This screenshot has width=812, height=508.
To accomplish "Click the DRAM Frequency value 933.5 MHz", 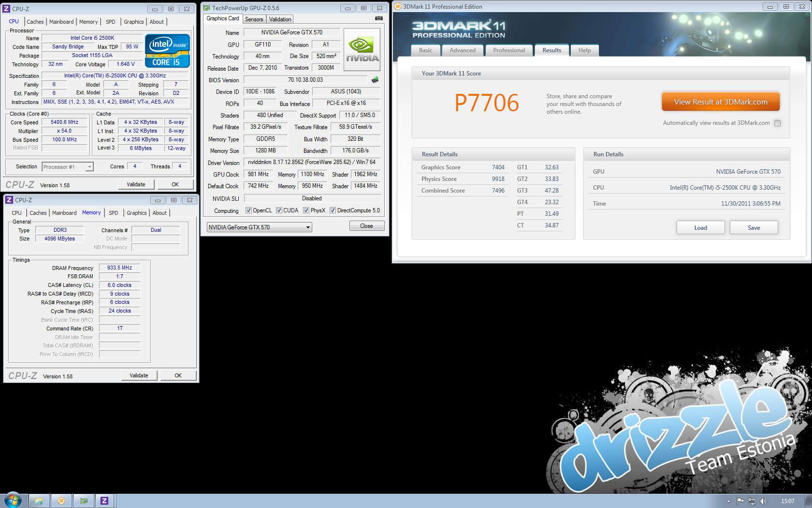I will click(119, 268).
